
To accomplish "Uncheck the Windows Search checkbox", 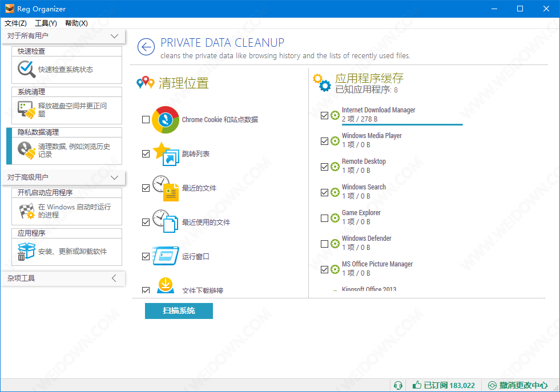I will (324, 192).
